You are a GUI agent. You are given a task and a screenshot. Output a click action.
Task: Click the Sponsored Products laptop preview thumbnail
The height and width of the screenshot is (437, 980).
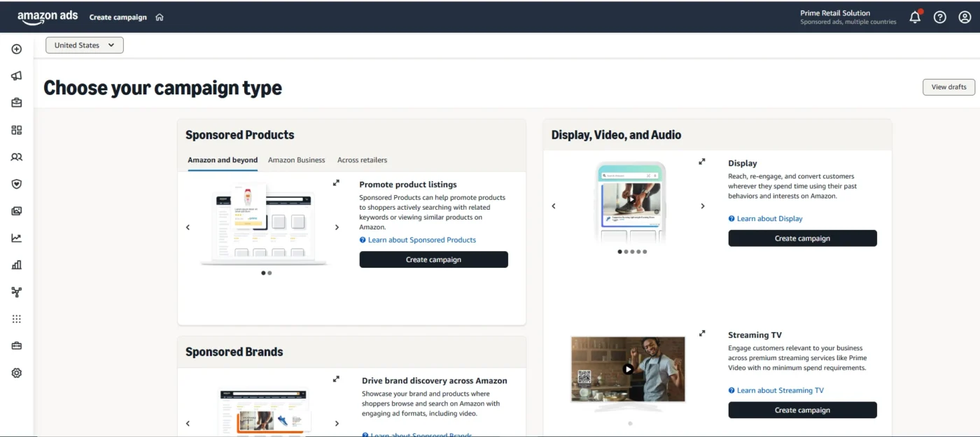click(x=263, y=225)
